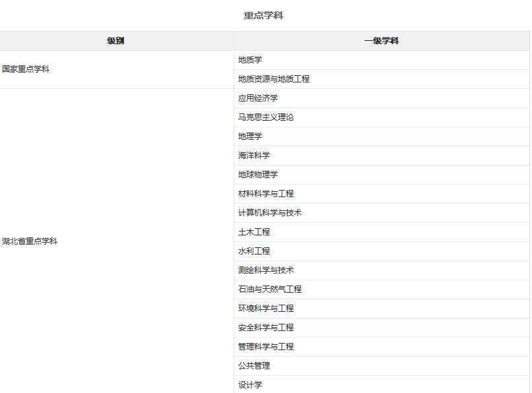Click the 地理学 discipline cell
The width and height of the screenshot is (532, 393).
[x=250, y=136]
